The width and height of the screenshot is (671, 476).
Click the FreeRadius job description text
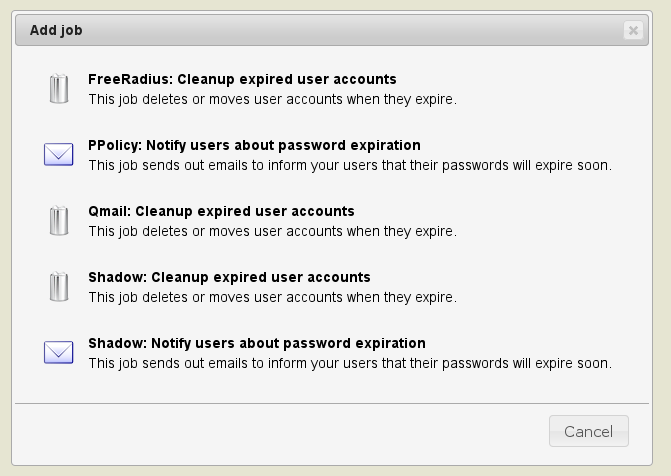pos(272,99)
